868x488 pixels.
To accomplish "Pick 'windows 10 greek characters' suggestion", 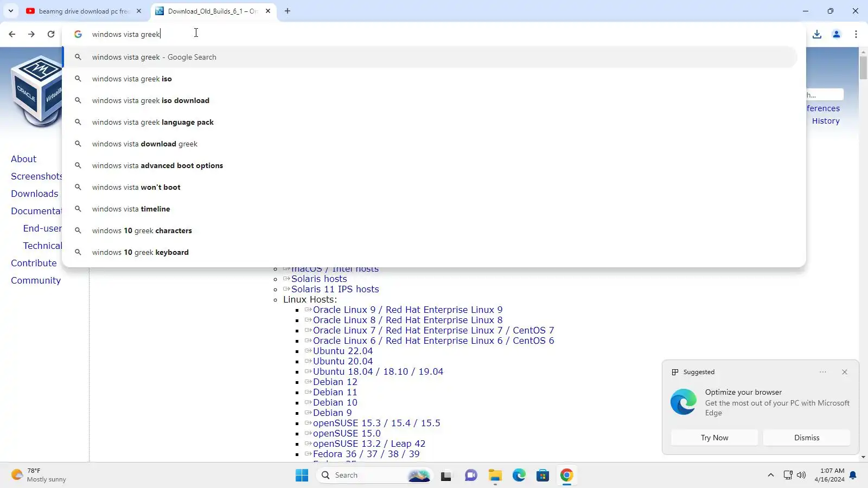I will (x=431, y=230).
